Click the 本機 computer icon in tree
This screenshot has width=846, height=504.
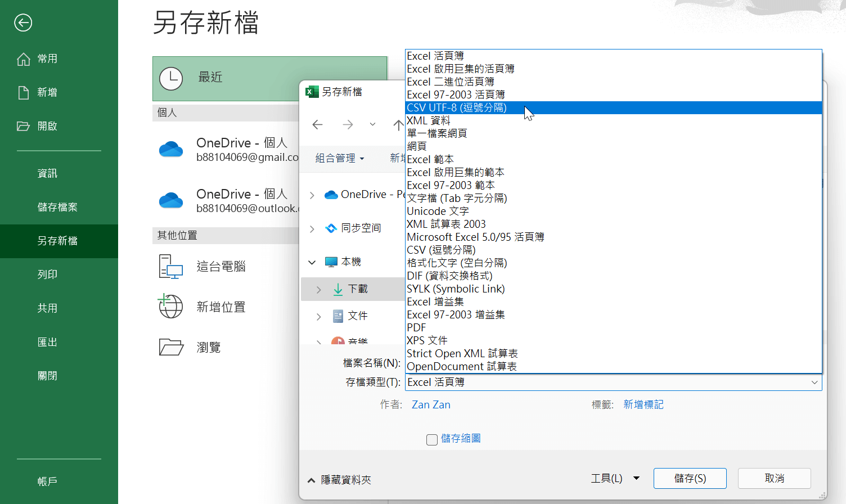coord(331,262)
